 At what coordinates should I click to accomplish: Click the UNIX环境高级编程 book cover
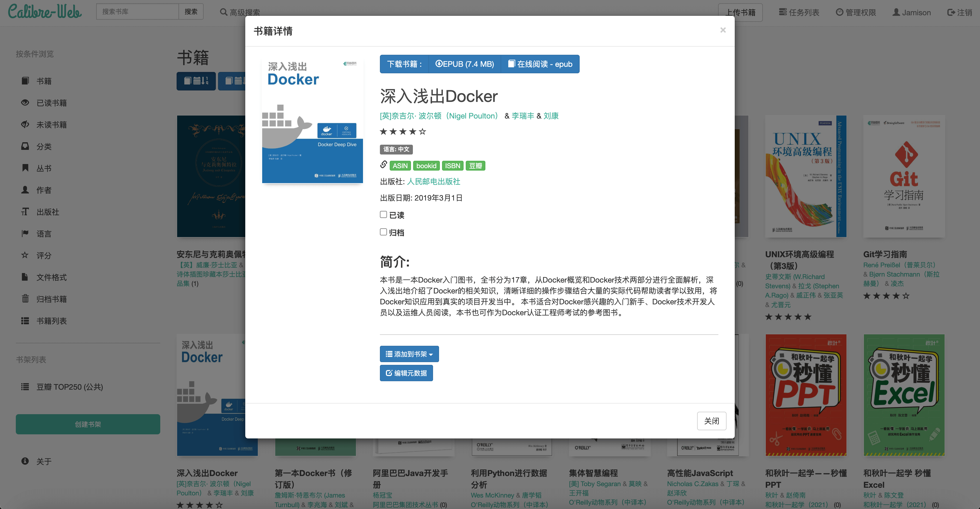point(806,176)
